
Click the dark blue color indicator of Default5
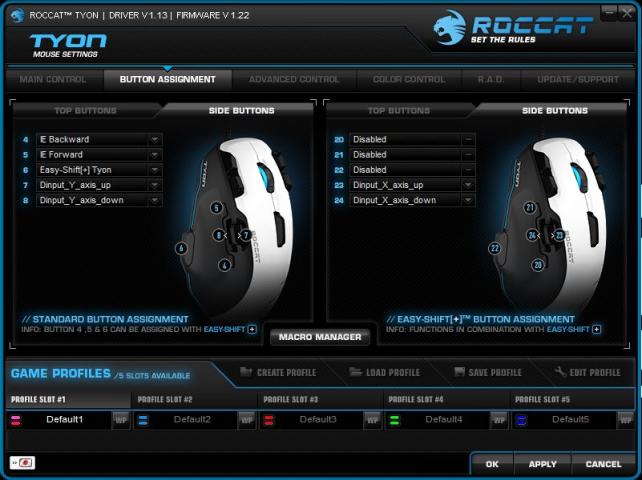tap(521, 420)
